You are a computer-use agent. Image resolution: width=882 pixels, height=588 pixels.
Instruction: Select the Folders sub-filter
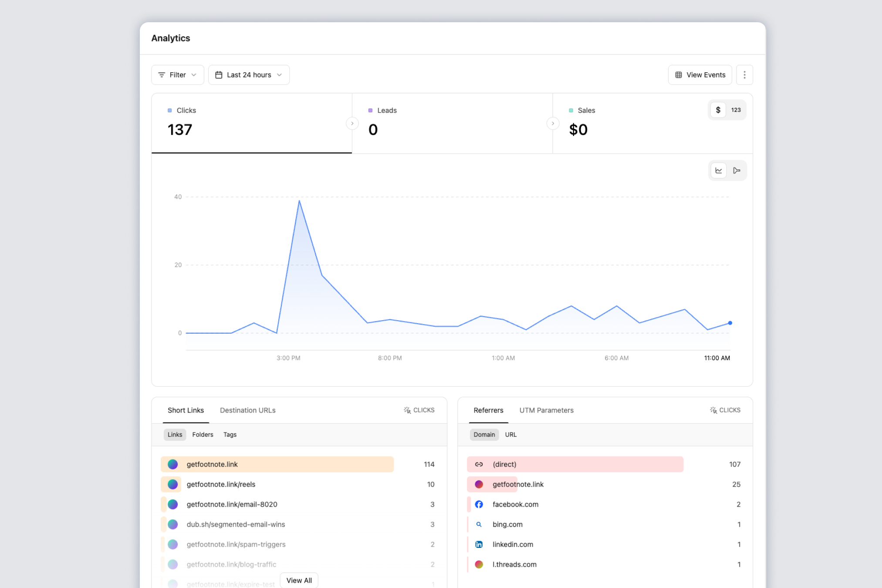[203, 435]
